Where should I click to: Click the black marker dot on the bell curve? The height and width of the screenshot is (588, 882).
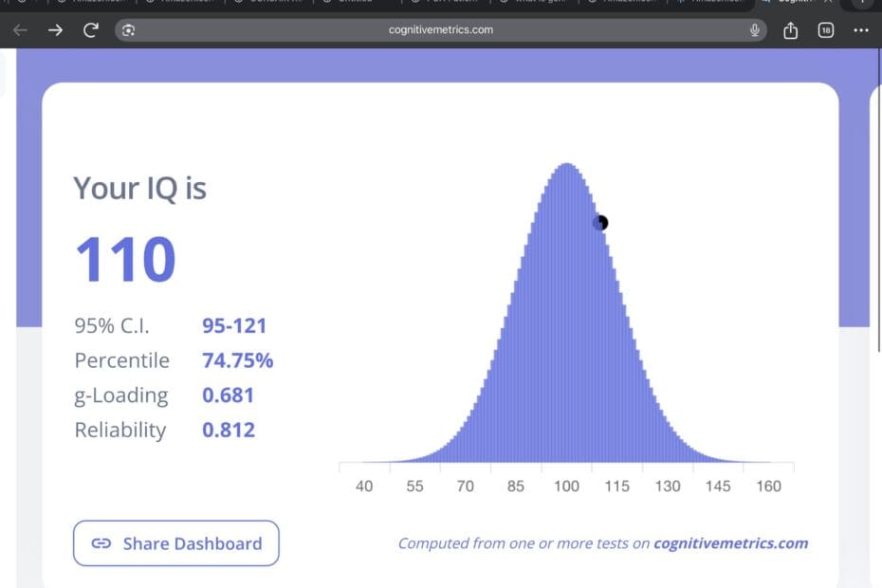click(600, 222)
